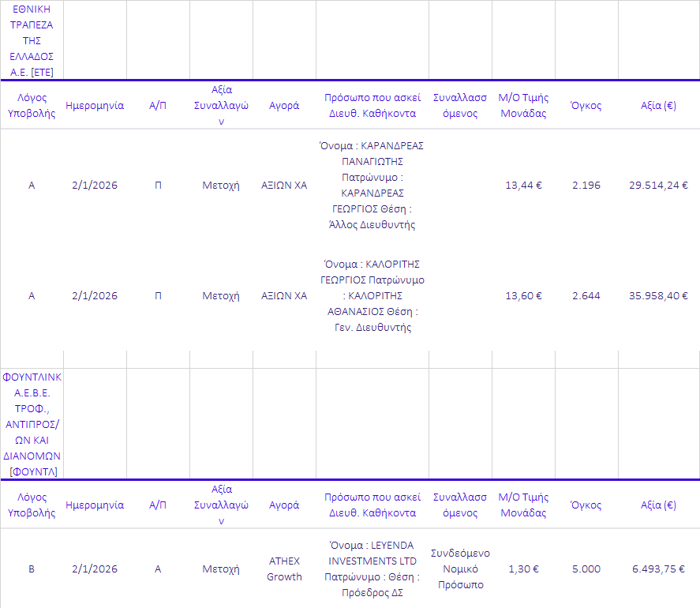Click ΑΞΙΩΝ ΧΑ in the ΚΑΛΟΡΙΤΗΣ row
Screen dimensions: 700x608
284,296
